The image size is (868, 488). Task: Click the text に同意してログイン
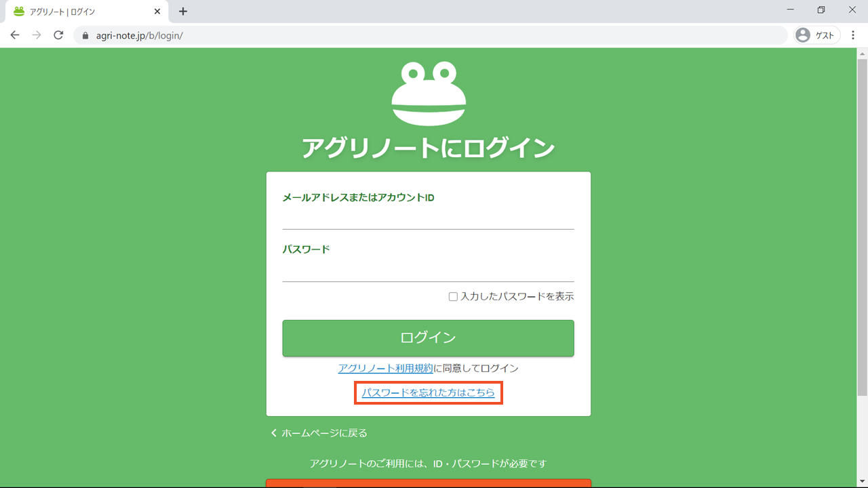pyautogui.click(x=476, y=369)
